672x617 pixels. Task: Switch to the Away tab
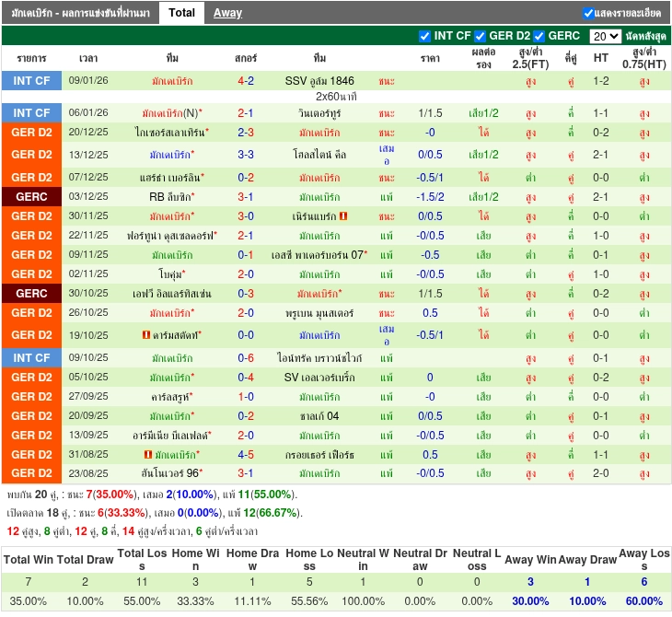[227, 13]
